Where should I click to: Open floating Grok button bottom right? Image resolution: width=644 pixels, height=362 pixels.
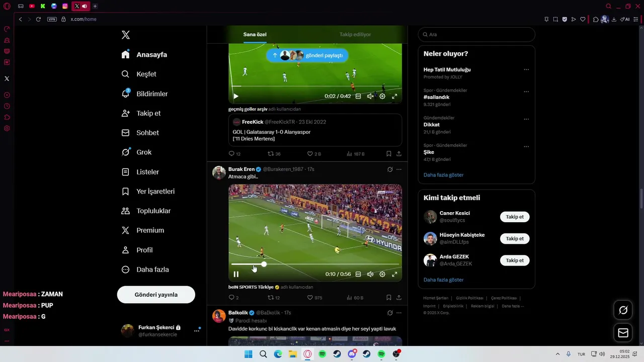click(623, 310)
